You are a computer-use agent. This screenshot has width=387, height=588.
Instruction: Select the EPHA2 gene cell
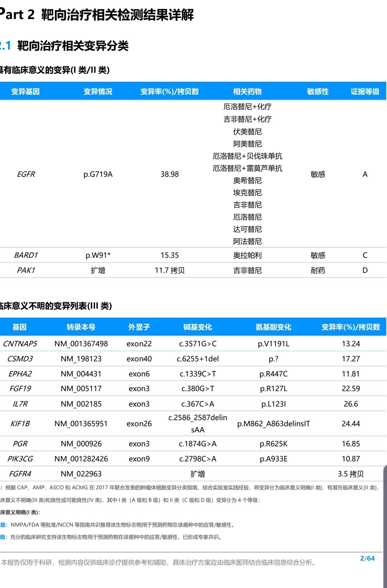tap(20, 374)
